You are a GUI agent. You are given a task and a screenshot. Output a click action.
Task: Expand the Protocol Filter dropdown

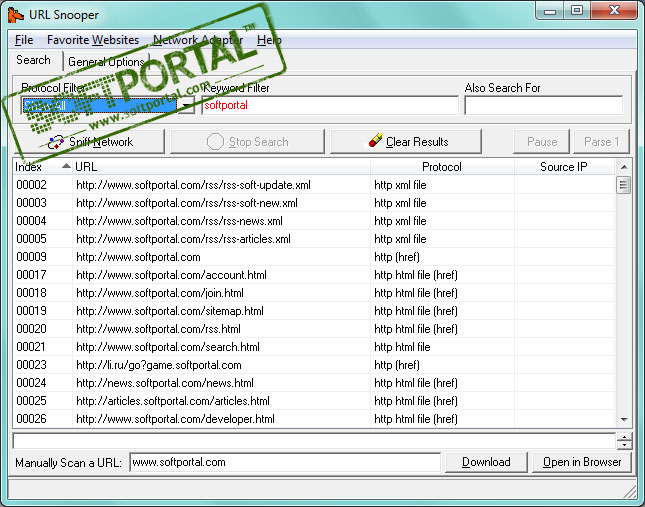pyautogui.click(x=187, y=106)
